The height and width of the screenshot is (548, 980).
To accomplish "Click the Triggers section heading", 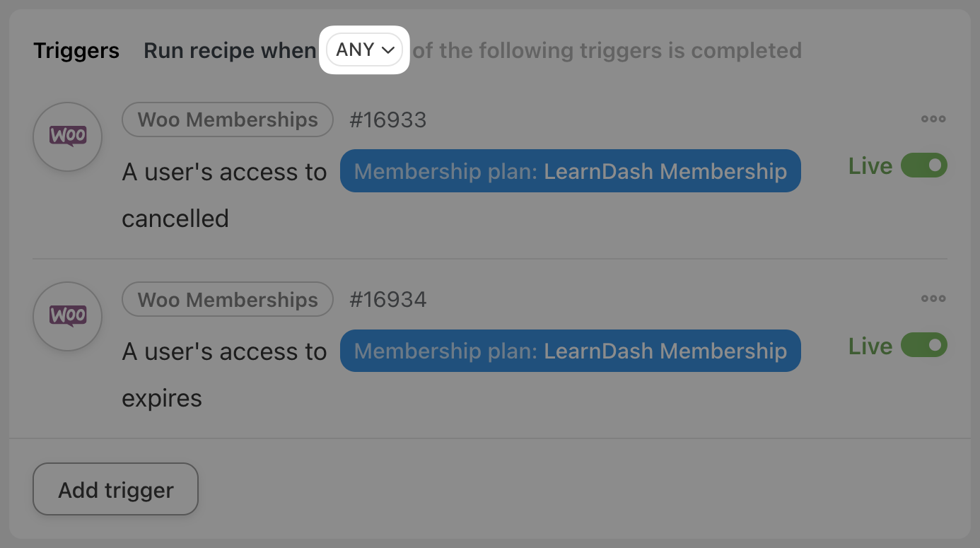I will point(76,51).
